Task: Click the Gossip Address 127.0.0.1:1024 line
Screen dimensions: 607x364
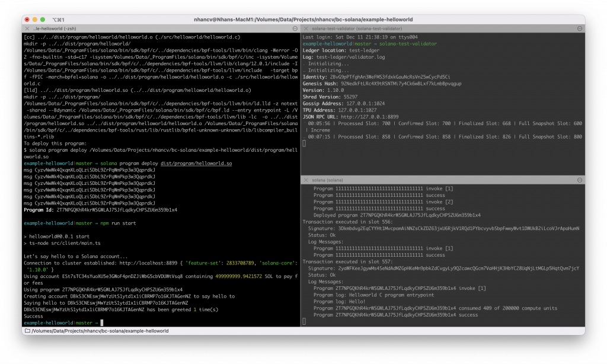Action: coord(344,103)
